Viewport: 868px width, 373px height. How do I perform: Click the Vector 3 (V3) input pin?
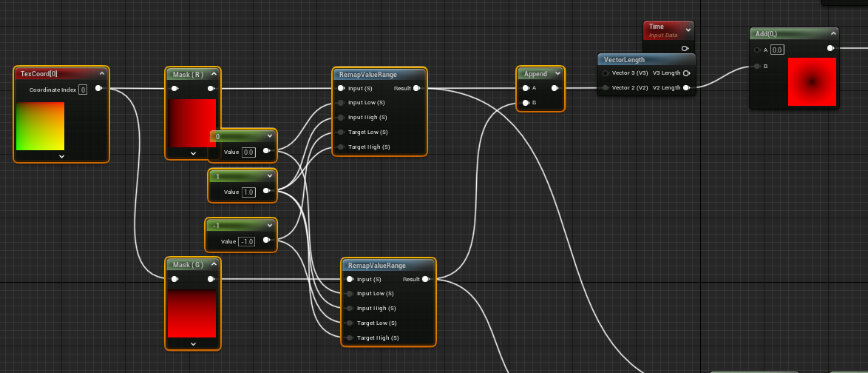[606, 73]
